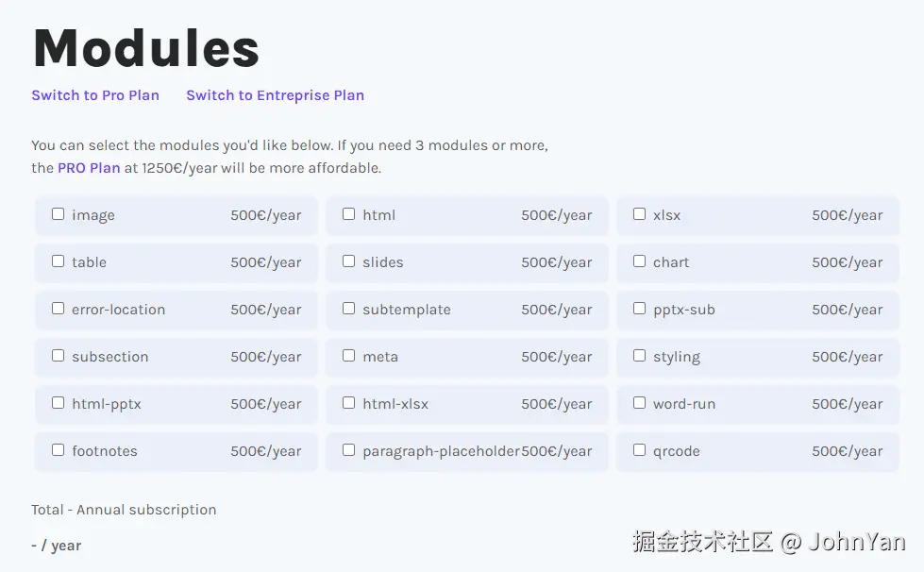The image size is (924, 572).
Task: Enable the image module checkbox
Action: coord(58,214)
